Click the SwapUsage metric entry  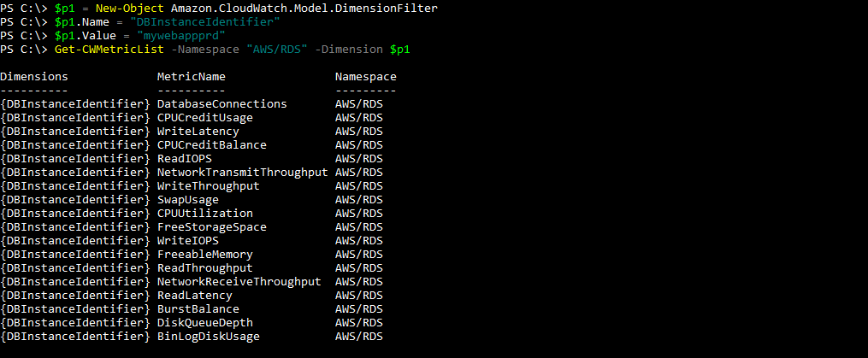[x=188, y=200]
